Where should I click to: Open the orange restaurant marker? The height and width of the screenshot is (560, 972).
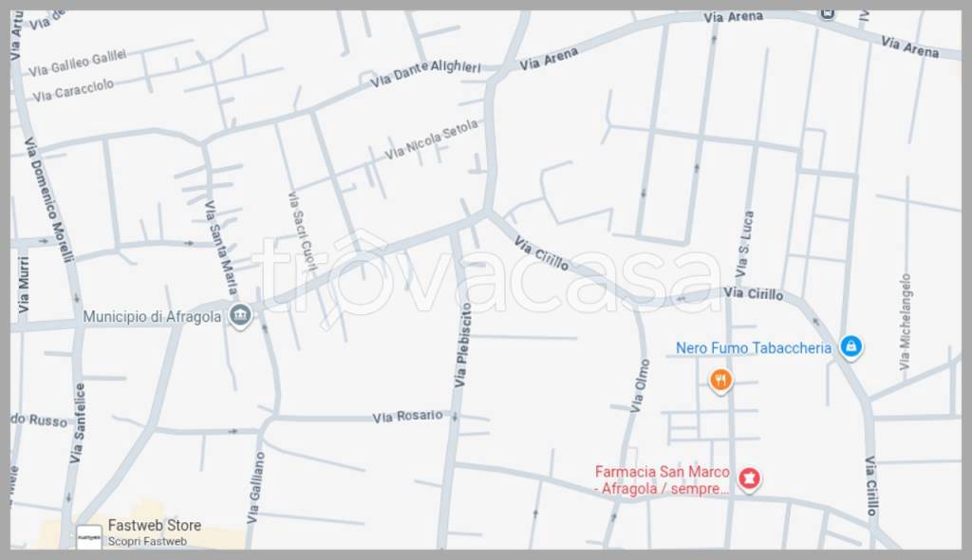coord(720,381)
